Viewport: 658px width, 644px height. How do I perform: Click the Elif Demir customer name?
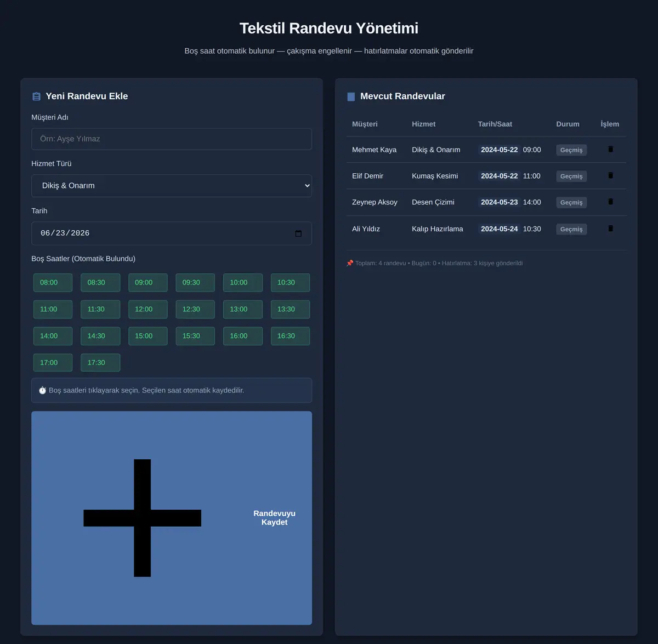point(367,176)
